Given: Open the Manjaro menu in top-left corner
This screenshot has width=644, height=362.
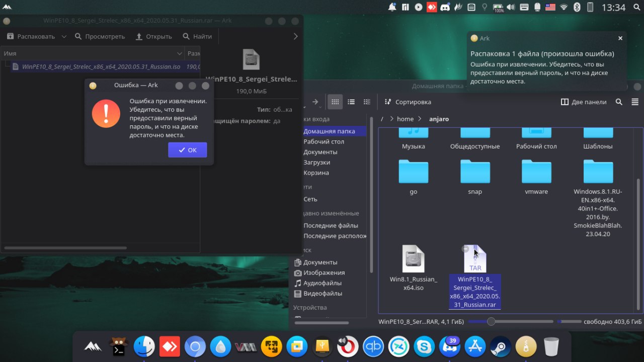Looking at the screenshot, I should click(8, 7).
